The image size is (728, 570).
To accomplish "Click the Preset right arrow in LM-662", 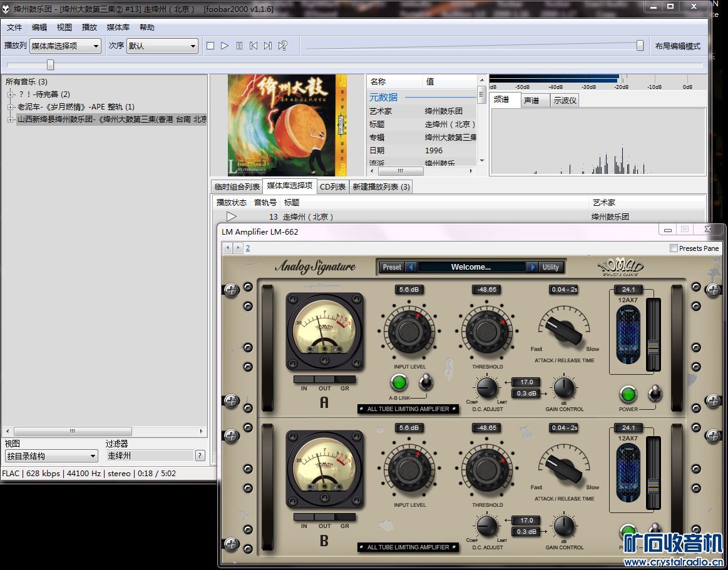I will coord(532,267).
